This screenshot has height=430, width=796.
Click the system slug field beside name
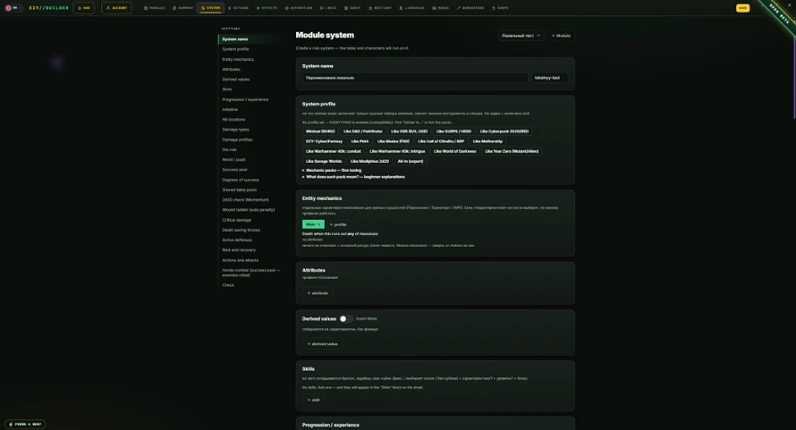550,78
